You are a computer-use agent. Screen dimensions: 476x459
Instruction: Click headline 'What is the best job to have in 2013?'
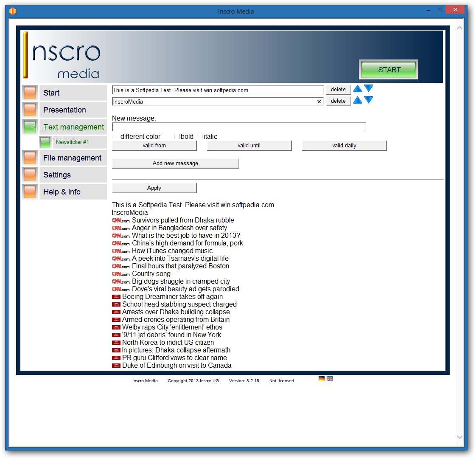pos(186,236)
